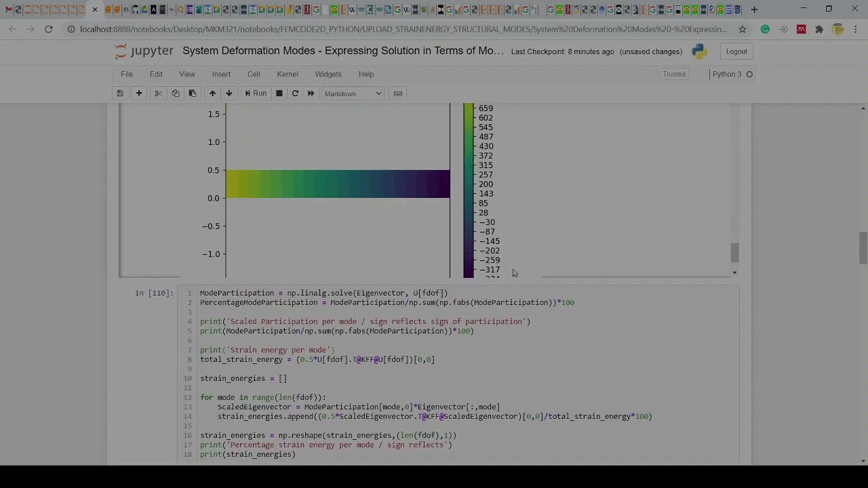
Task: Click the Python logo icon
Action: [699, 52]
